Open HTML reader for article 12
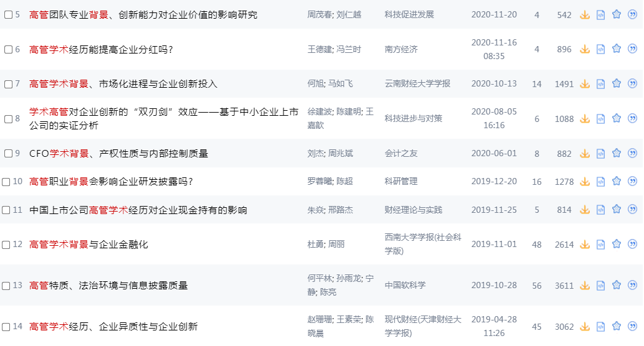Screen dimensions: 644x346 [600, 245]
